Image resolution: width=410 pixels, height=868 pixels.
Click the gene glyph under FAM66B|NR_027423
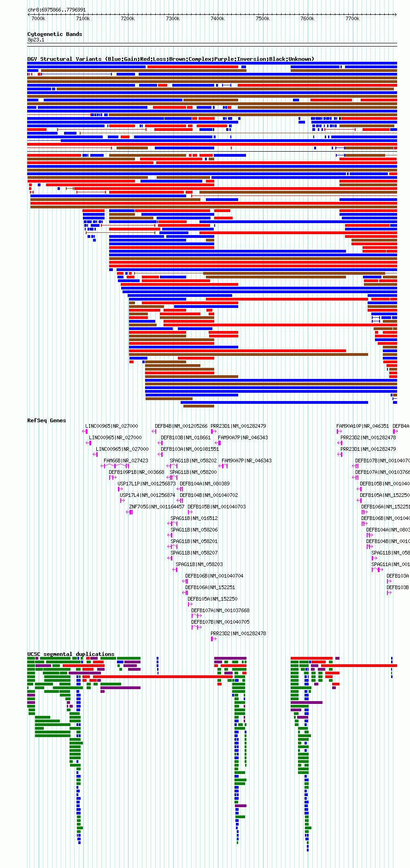(115, 466)
